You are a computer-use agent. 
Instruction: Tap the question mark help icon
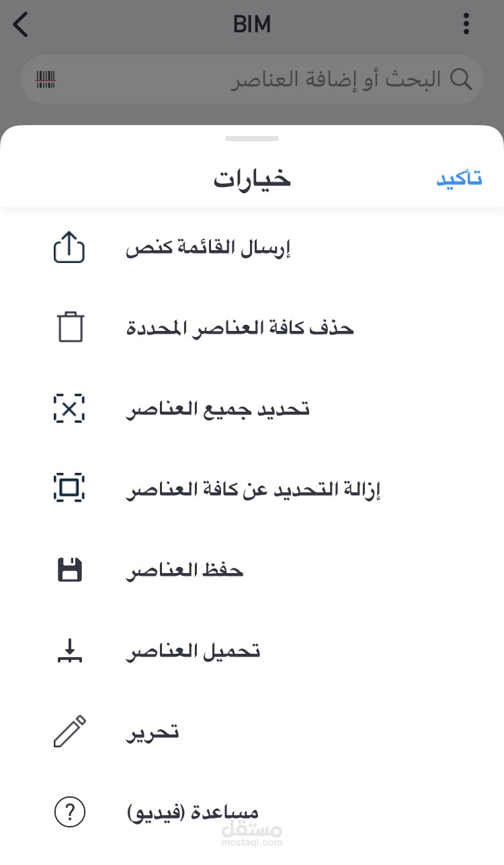[x=69, y=812]
